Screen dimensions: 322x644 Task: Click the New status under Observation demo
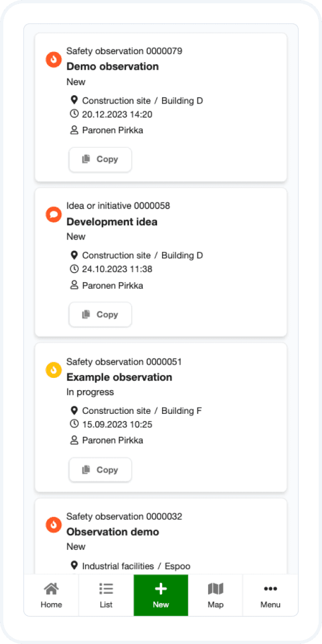tap(76, 547)
